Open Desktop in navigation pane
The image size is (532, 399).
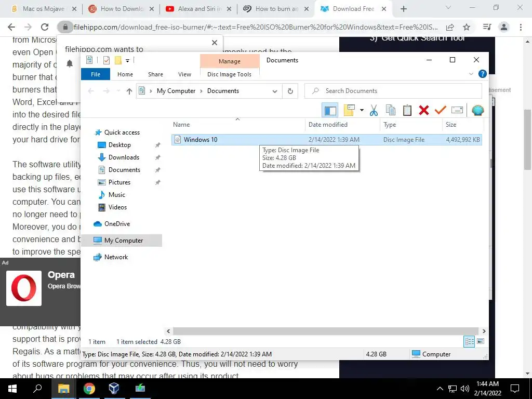[x=119, y=145]
